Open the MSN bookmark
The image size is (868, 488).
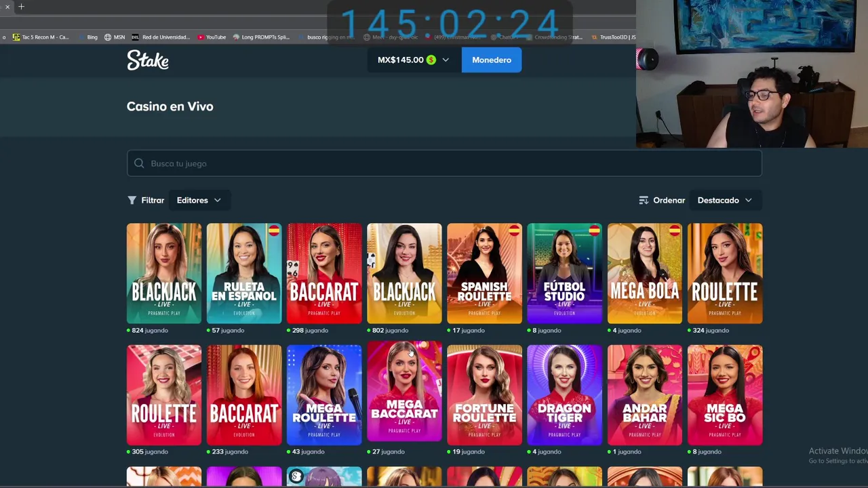click(114, 37)
